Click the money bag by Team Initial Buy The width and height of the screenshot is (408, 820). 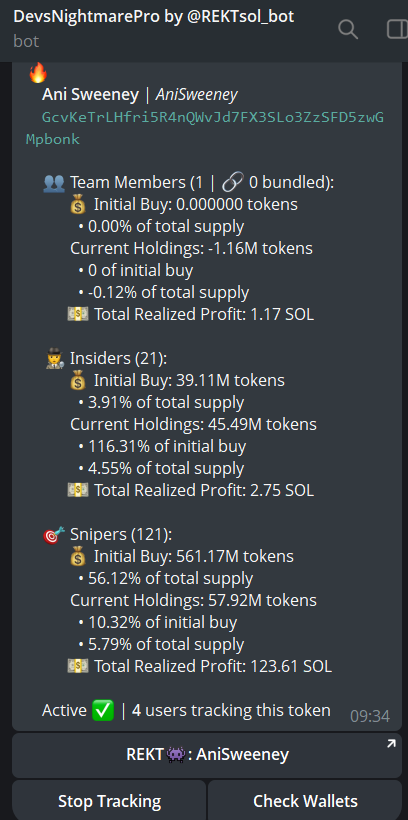pyautogui.click(x=77, y=205)
